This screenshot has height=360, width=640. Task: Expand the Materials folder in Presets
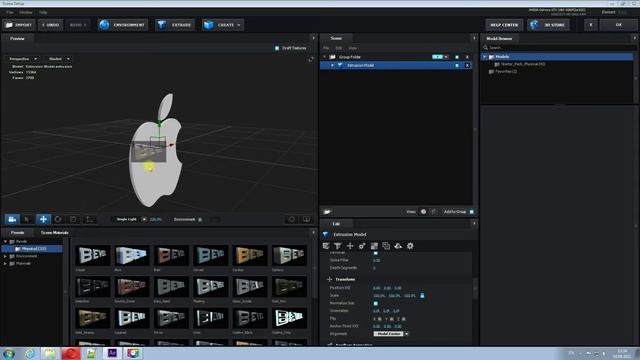(x=5, y=264)
